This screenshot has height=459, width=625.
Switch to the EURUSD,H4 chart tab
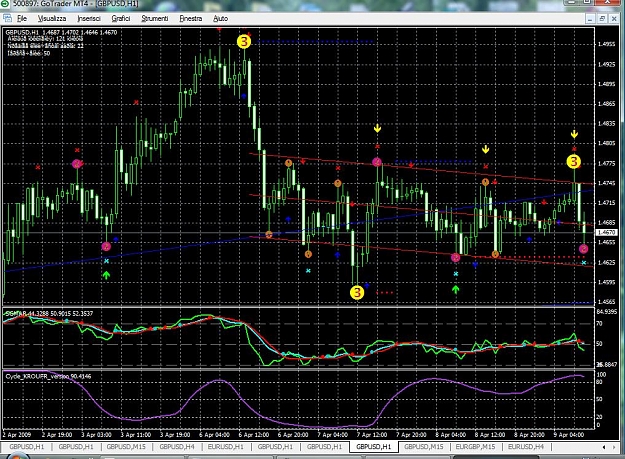pyautogui.click(x=526, y=447)
